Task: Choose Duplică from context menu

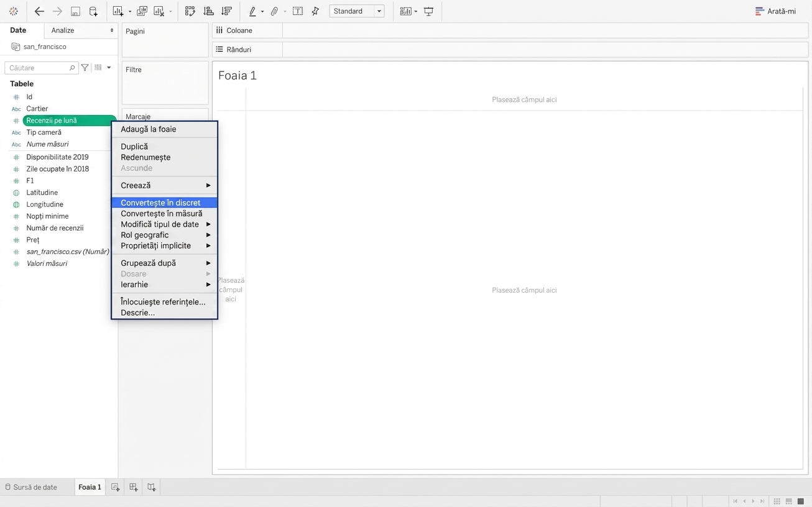Action: coord(165,147)
